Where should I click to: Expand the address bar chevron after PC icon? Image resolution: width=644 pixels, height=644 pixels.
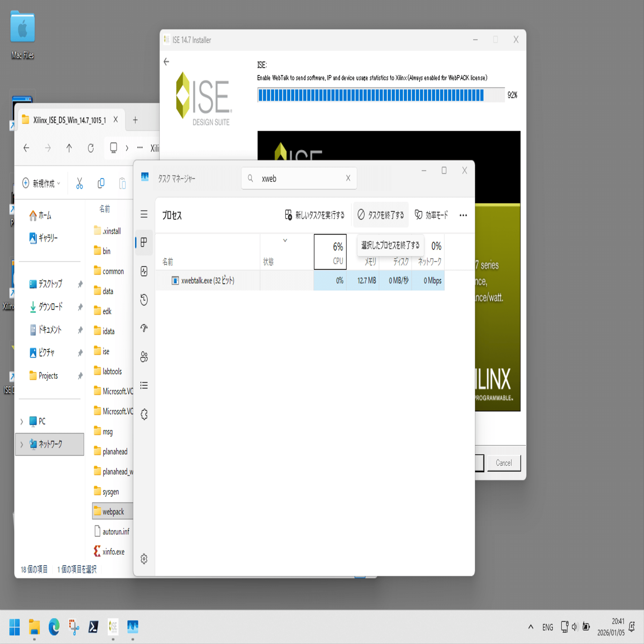pyautogui.click(x=127, y=148)
